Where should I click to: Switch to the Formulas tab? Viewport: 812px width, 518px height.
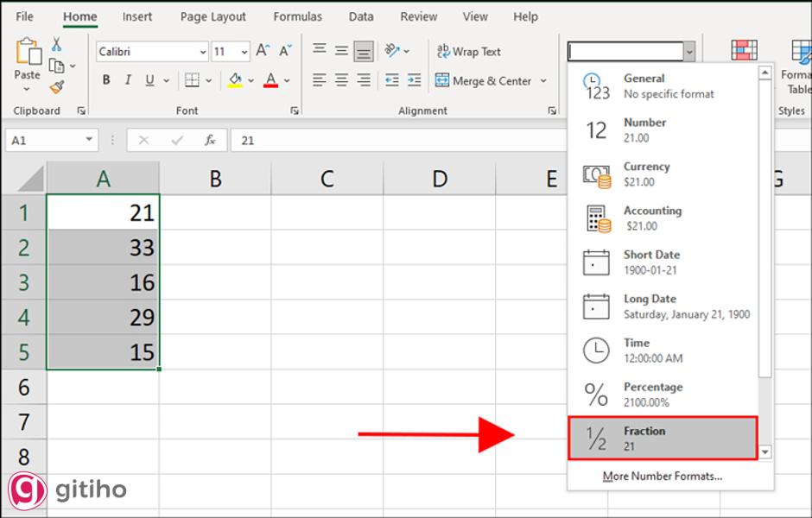[x=297, y=16]
